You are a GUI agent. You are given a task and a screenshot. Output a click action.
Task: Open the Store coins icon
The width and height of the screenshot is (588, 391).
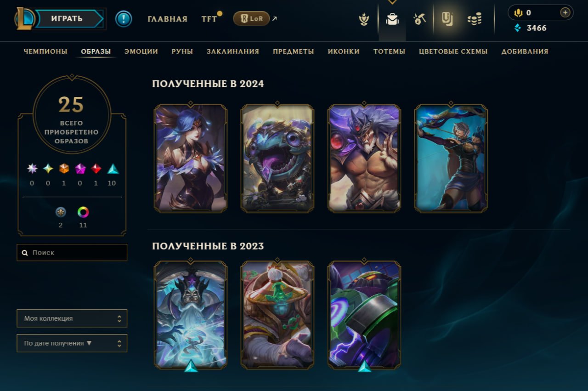point(475,19)
